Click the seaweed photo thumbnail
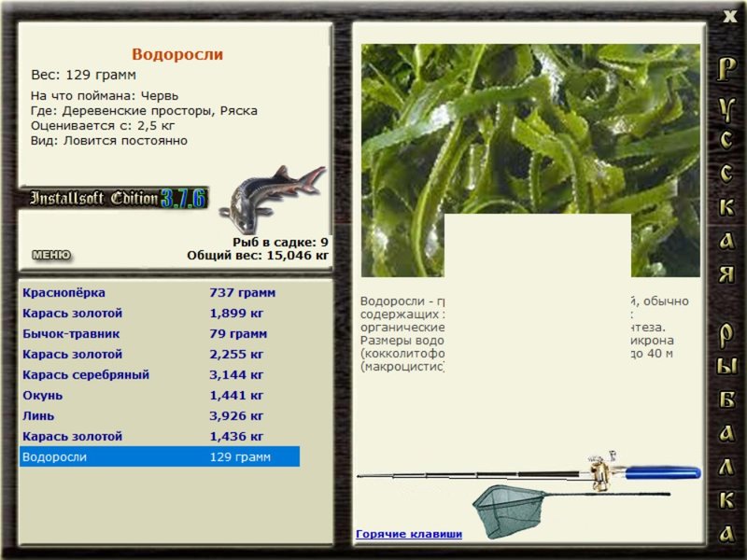The height and width of the screenshot is (560, 747). click(x=530, y=161)
